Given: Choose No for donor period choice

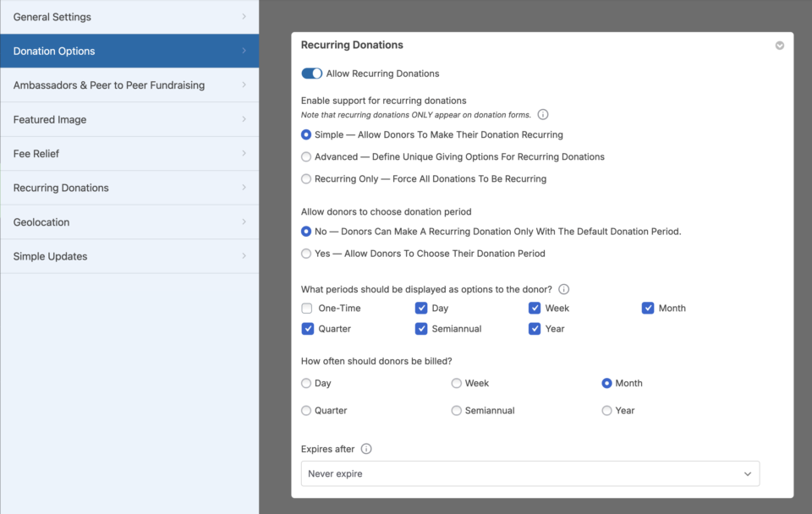Looking at the screenshot, I should [306, 232].
